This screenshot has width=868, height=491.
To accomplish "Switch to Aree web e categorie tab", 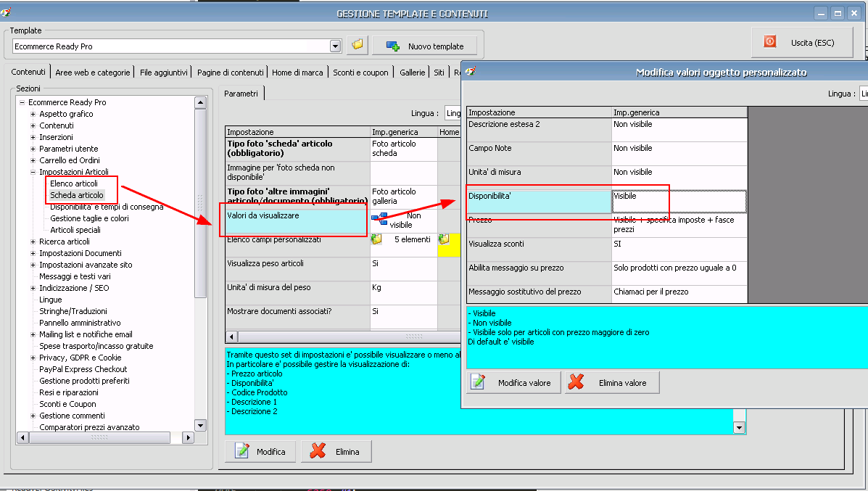I will (92, 73).
